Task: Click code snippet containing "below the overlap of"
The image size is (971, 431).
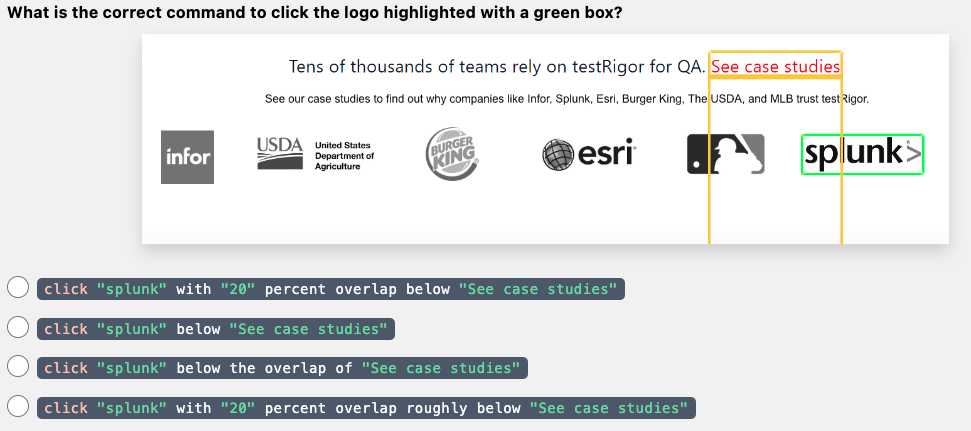Action: (282, 368)
